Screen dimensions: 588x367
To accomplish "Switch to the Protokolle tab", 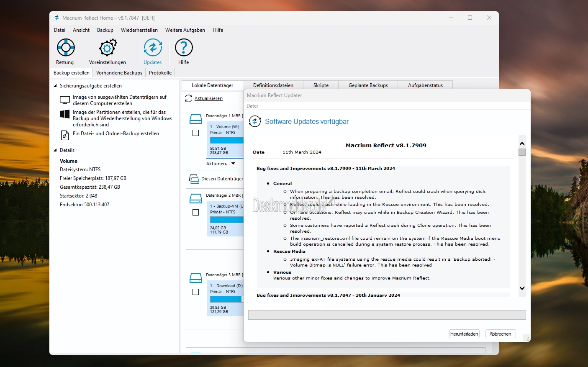I will tap(160, 73).
